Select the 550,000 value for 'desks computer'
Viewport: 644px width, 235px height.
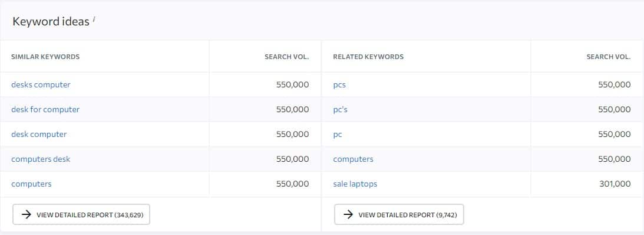tap(292, 85)
